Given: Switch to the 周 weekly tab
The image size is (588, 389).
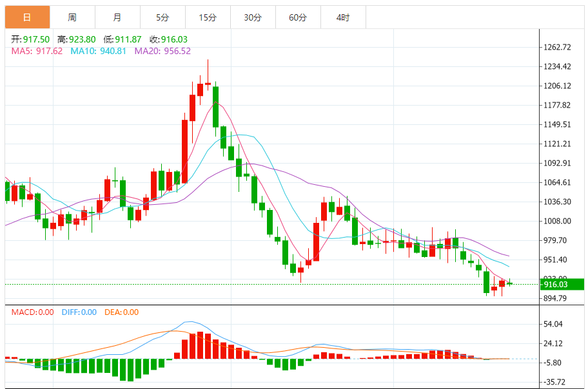Looking at the screenshot, I should point(72,17).
